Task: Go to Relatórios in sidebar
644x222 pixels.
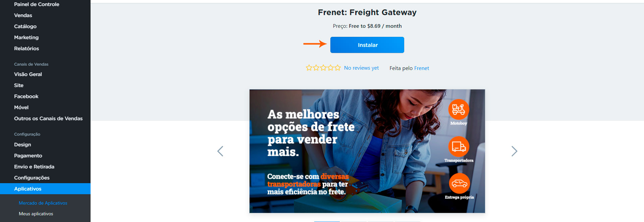Action: pos(26,49)
